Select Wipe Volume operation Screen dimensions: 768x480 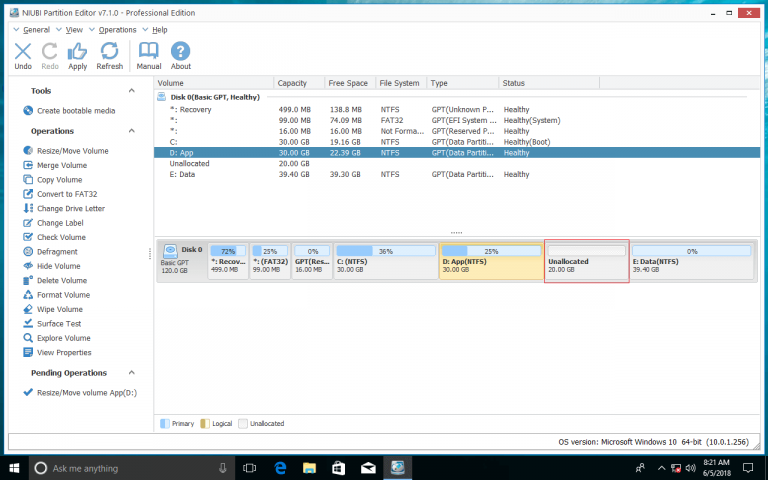pos(53,309)
